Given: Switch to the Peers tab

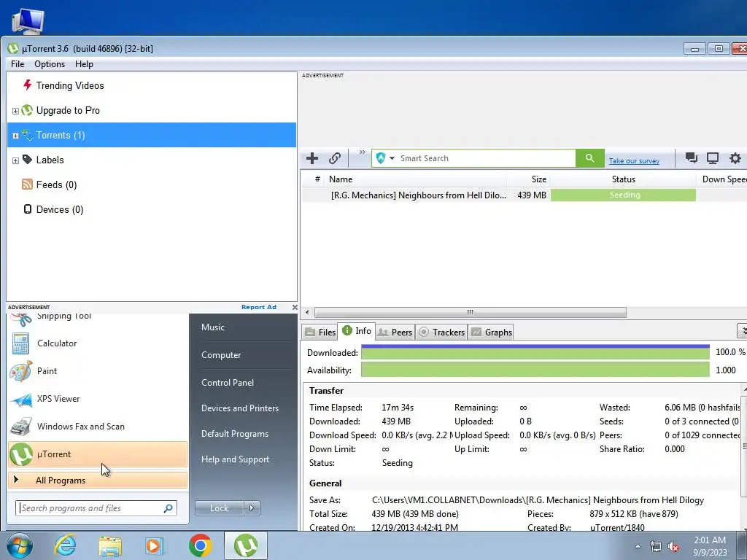Looking at the screenshot, I should point(395,332).
